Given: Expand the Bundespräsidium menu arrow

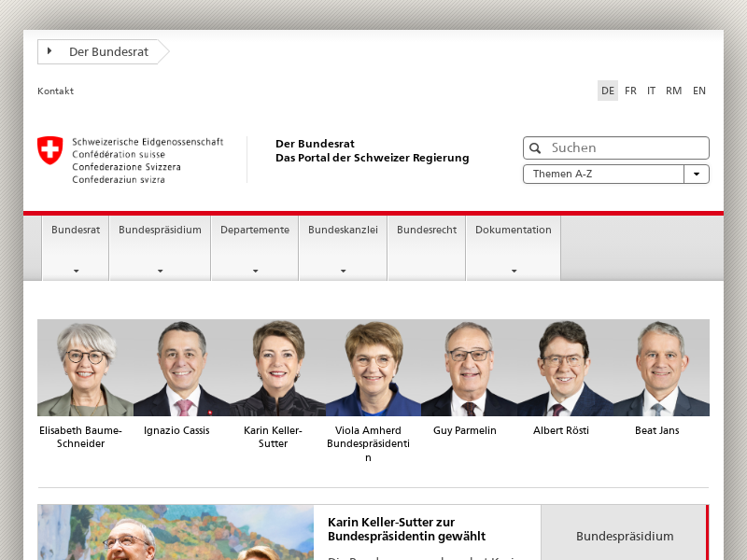Looking at the screenshot, I should (160, 271).
